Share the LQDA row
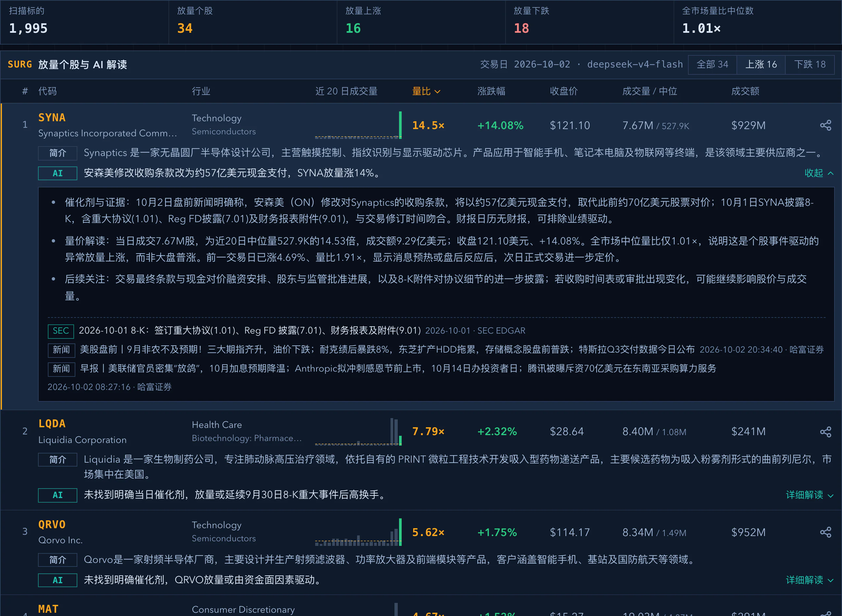The image size is (842, 616). coord(826,432)
